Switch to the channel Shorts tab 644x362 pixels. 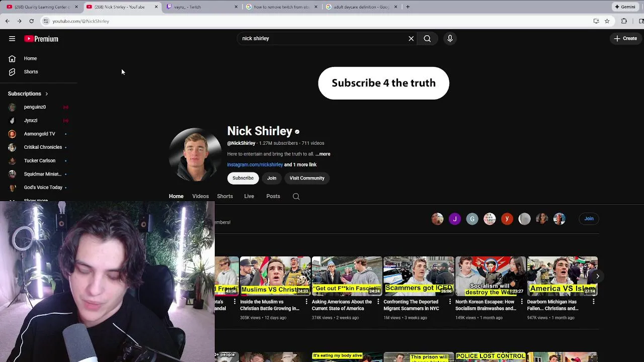click(x=225, y=196)
